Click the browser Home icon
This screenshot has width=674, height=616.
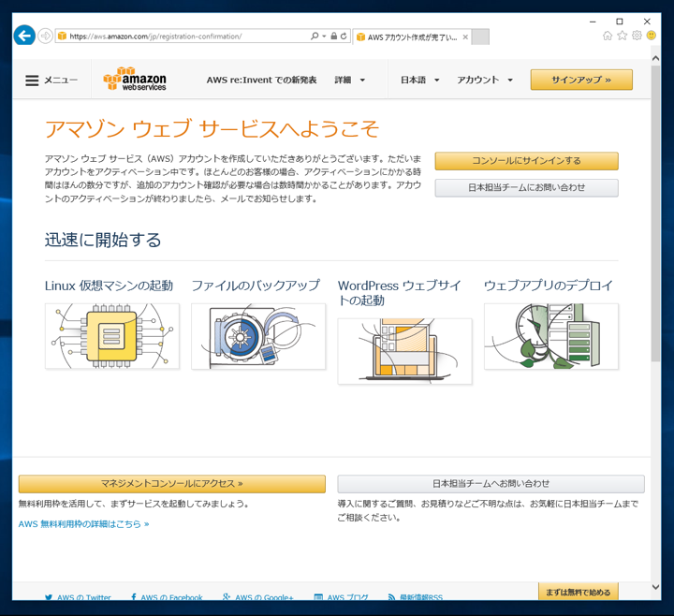click(x=607, y=36)
